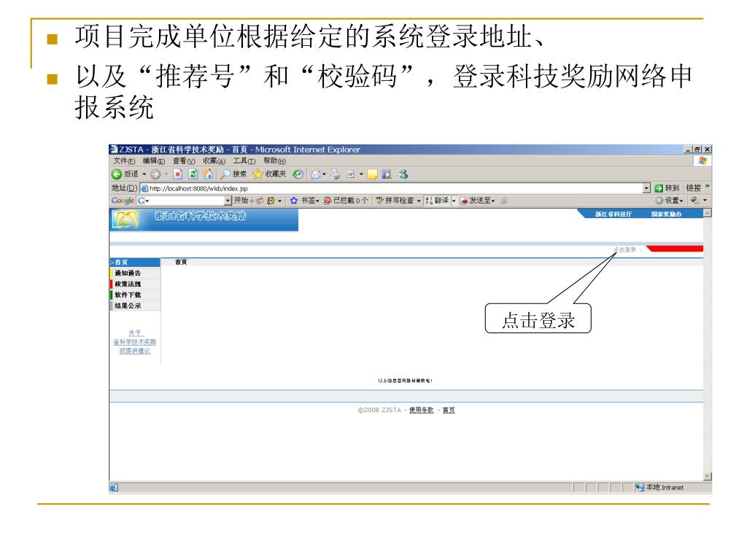The height and width of the screenshot is (560, 747).
Task: Open the Edit with Word dropdown arrow
Action: click(361, 174)
